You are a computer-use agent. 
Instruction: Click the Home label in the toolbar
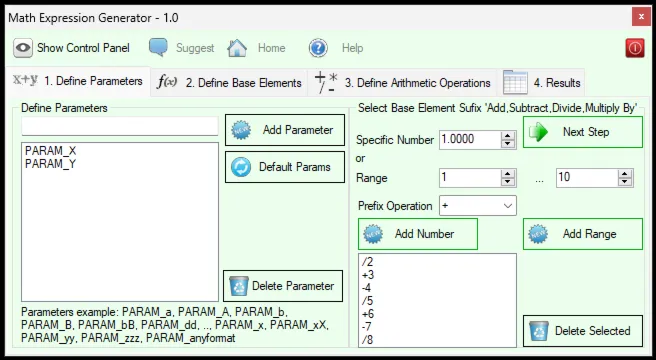point(272,48)
